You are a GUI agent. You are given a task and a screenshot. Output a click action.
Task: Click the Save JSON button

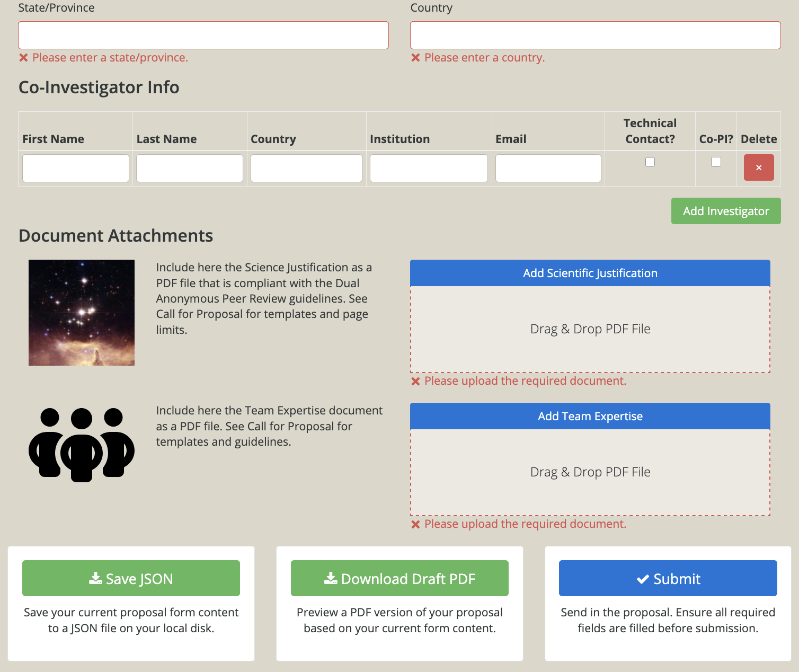(x=131, y=578)
